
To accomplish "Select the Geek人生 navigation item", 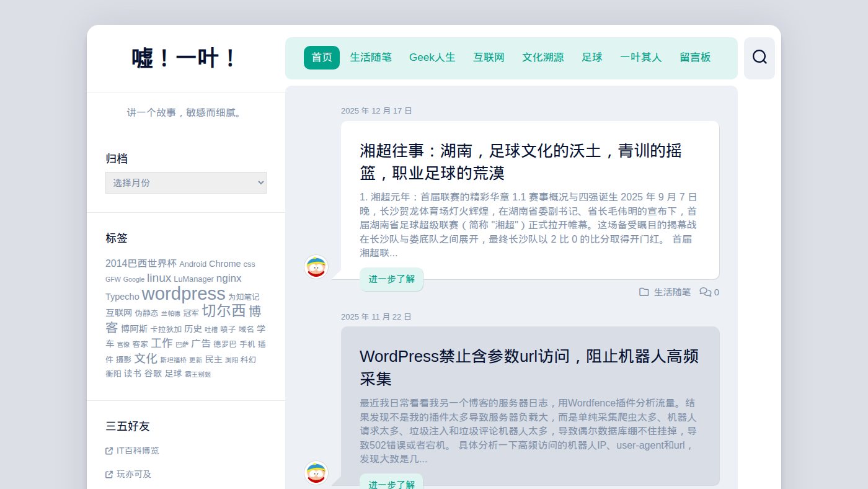I will click(x=432, y=58).
